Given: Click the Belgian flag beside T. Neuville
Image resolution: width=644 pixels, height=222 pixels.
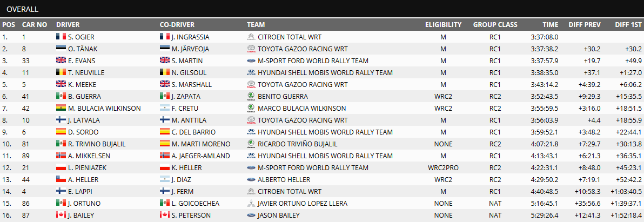Looking at the screenshot, I should click(61, 72).
